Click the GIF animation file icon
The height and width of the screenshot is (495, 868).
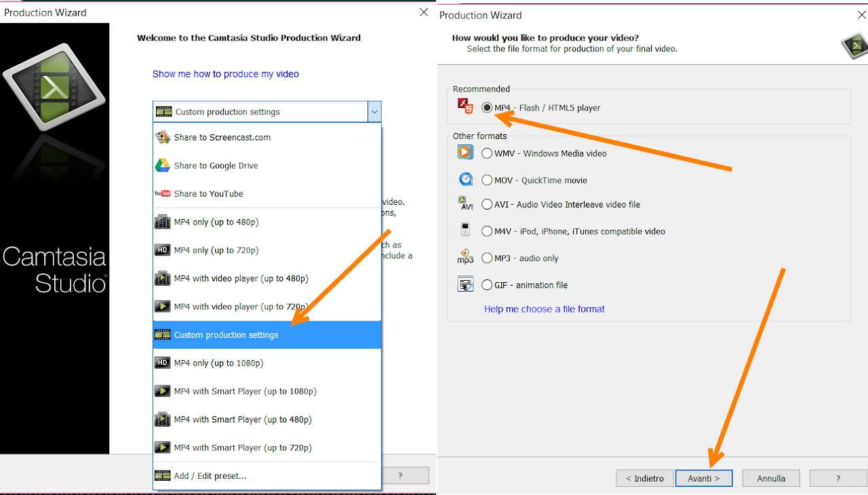pos(465,284)
